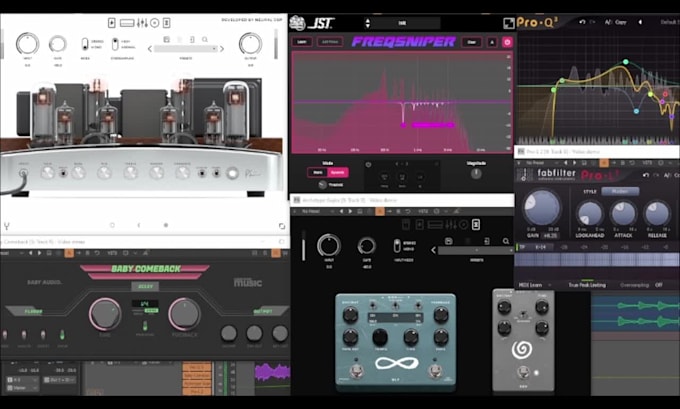Click the illuminated power button on the silver amp

point(232,173)
